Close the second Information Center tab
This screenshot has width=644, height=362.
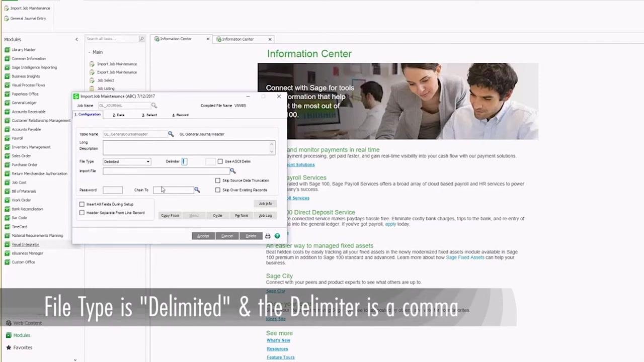270,39
